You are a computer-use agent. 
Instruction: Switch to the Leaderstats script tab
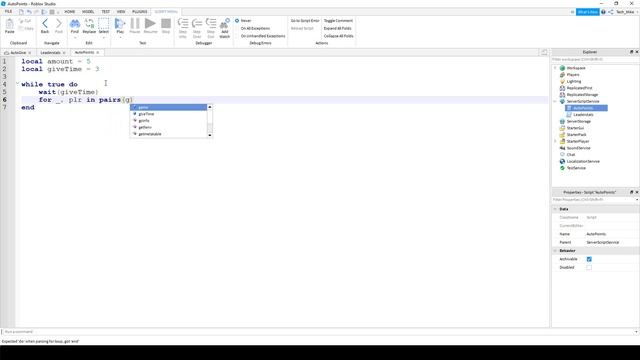(x=51, y=53)
